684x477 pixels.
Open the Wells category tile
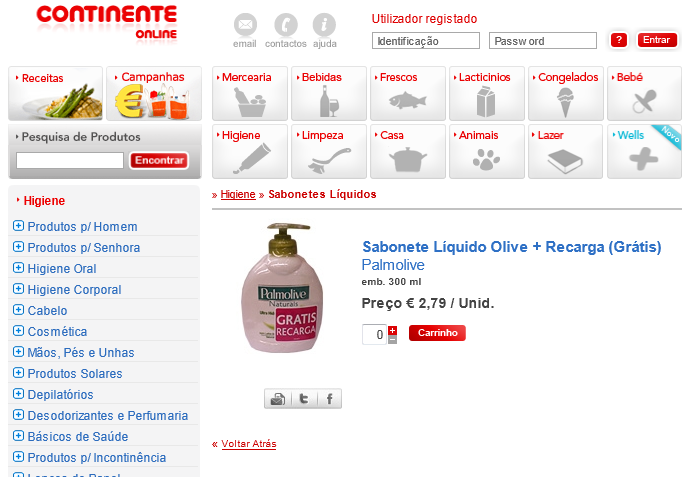644,151
